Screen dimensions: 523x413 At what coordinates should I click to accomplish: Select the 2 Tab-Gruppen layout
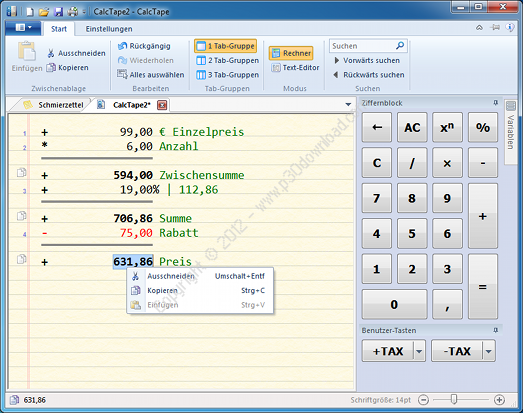[x=227, y=60]
